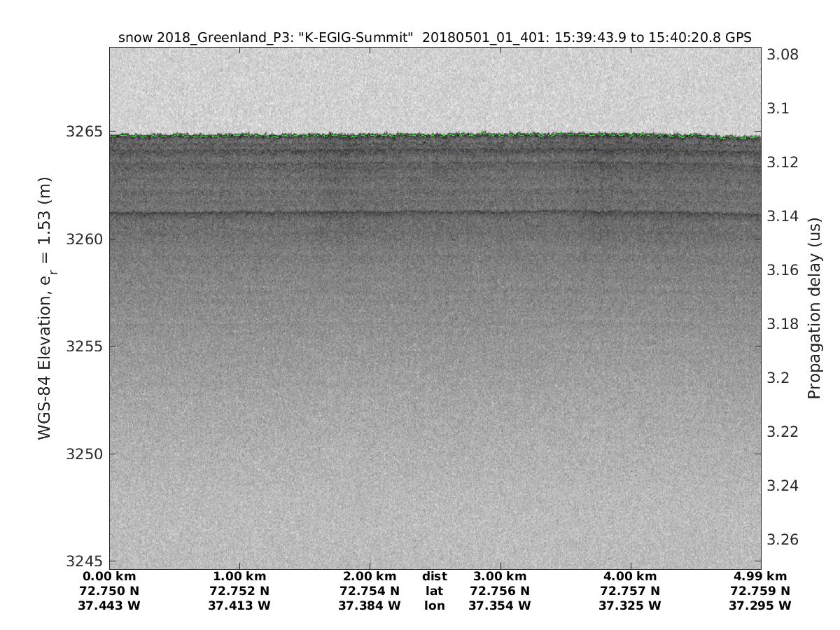Viewport: 840px width, 630px height.
Task: Click the 3245 elevation tick label
Action: pyautogui.click(x=84, y=561)
